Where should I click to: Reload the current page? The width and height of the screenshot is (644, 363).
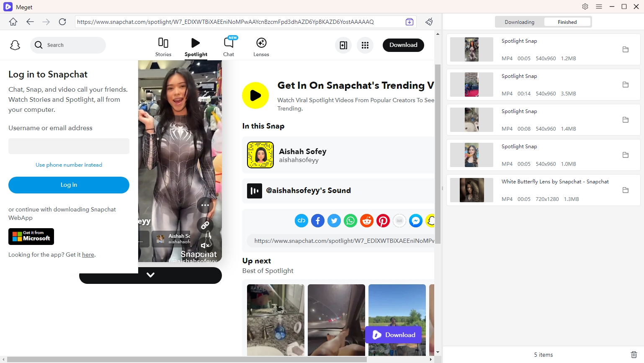tap(62, 22)
